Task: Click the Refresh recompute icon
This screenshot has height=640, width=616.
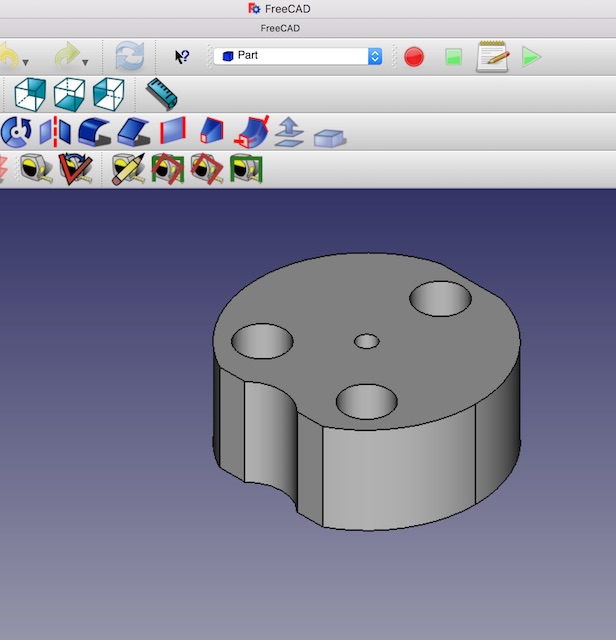Action: [129, 56]
